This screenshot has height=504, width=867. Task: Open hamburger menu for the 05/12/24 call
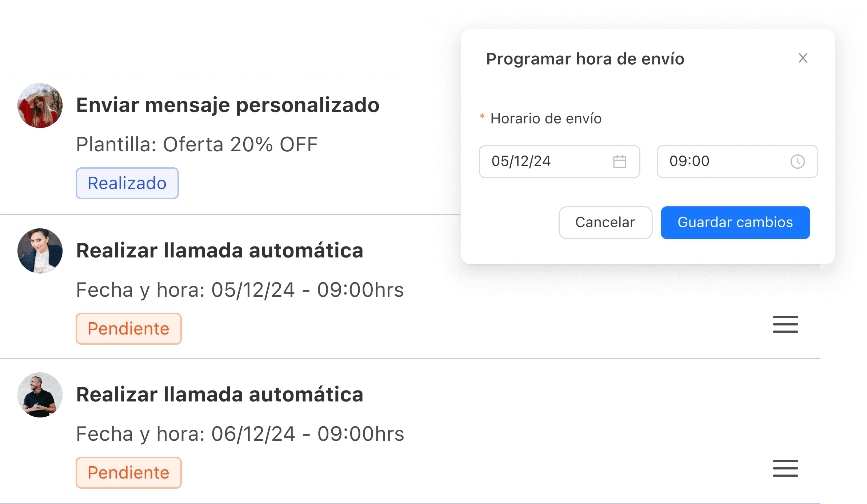click(x=785, y=324)
